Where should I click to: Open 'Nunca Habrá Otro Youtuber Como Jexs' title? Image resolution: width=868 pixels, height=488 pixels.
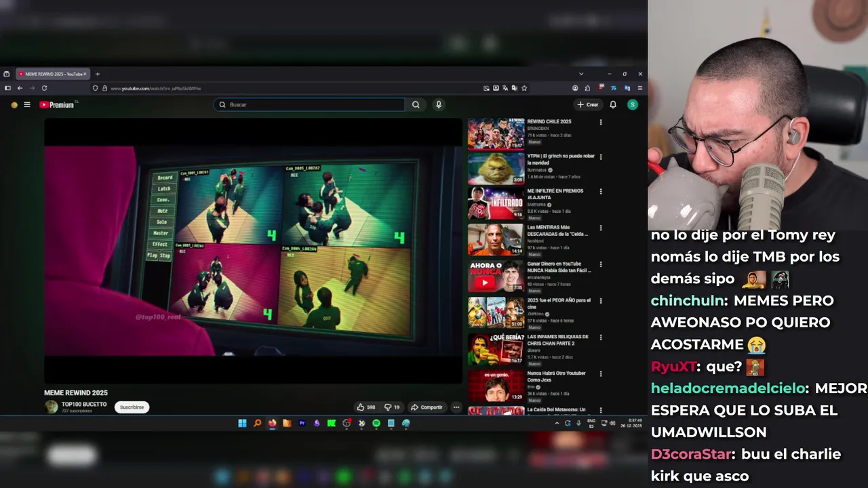pyautogui.click(x=556, y=376)
